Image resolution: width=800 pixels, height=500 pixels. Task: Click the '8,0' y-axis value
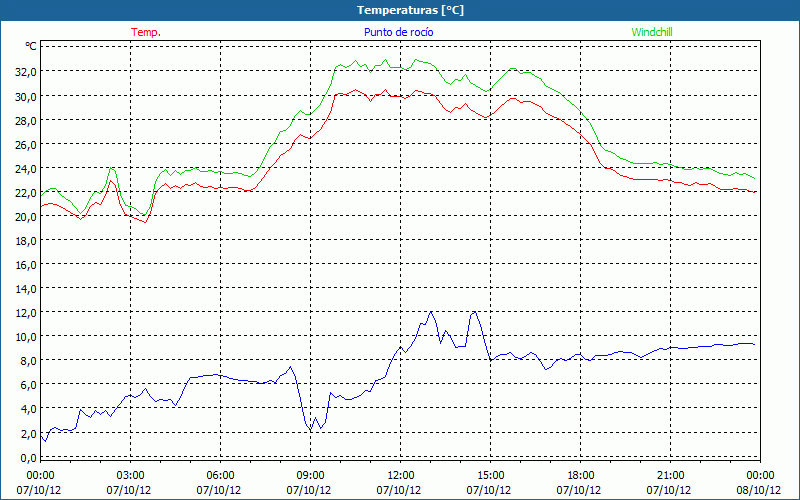29,361
